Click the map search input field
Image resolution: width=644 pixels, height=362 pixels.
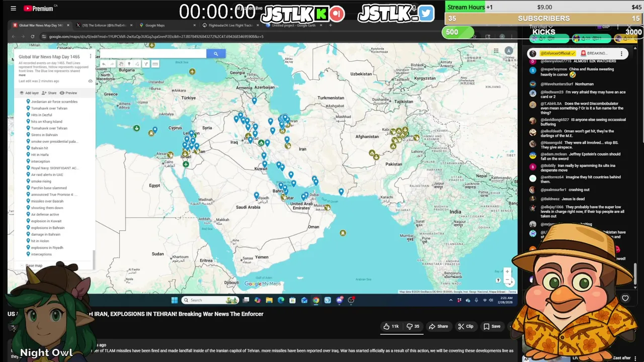coord(153,54)
